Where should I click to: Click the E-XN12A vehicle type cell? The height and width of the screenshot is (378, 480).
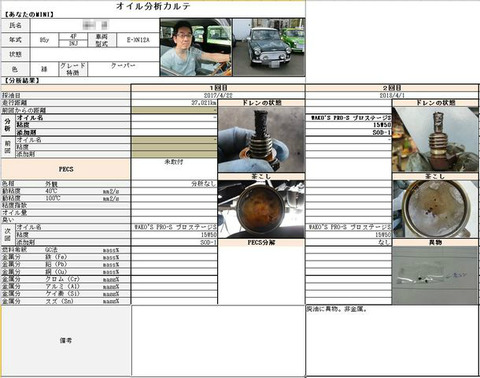(x=138, y=40)
